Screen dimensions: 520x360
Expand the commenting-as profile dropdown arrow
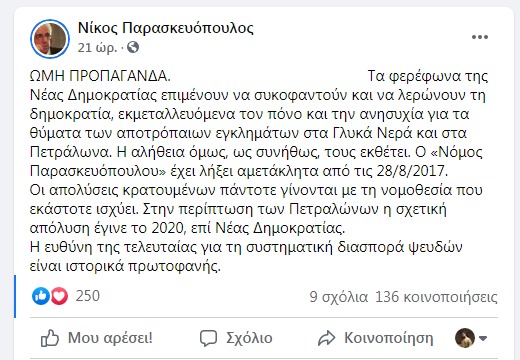click(483, 338)
